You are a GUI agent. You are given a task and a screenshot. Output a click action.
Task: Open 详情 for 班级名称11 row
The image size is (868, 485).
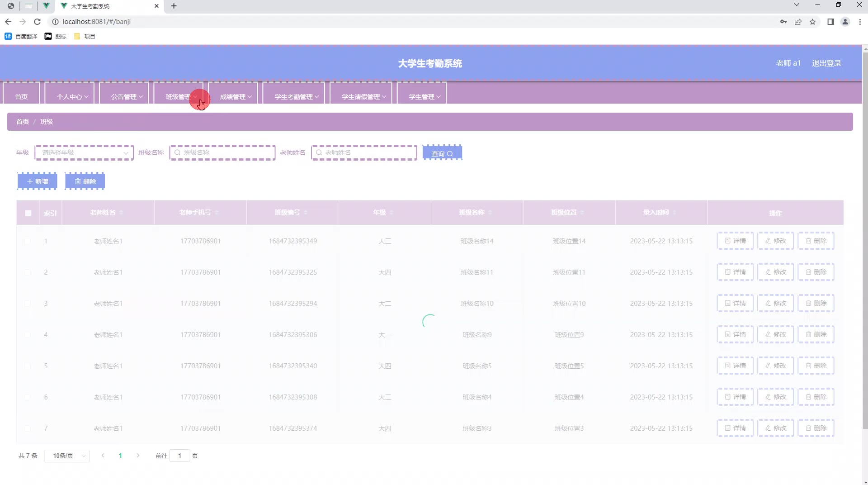[x=735, y=272]
